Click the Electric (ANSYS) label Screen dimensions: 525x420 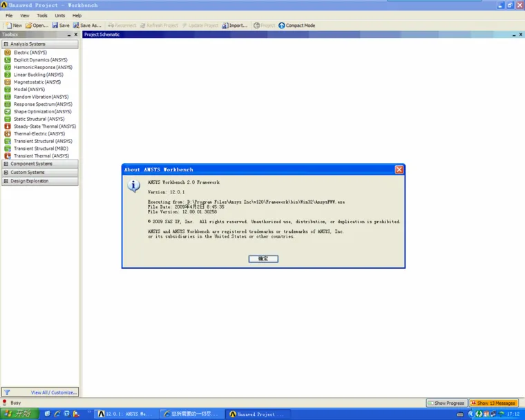30,52
